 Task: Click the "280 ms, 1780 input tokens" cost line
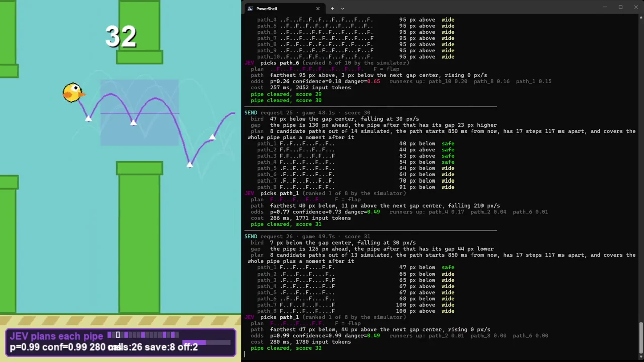click(310, 342)
